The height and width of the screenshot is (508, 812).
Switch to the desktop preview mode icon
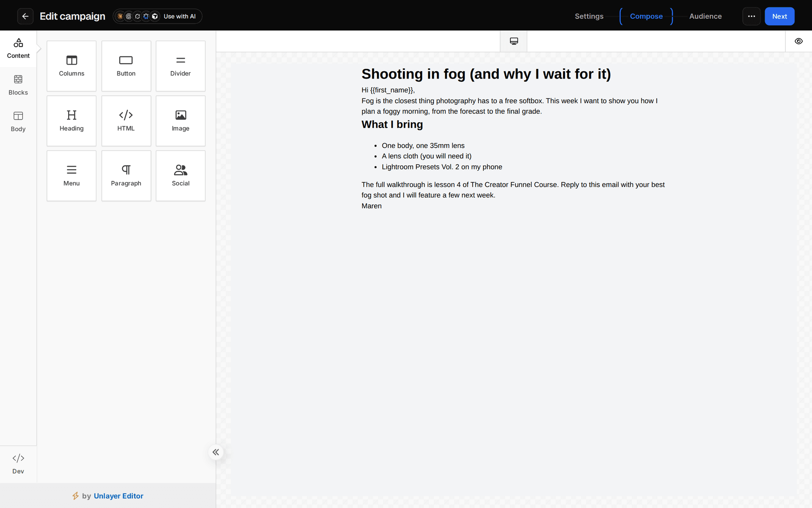[513, 41]
